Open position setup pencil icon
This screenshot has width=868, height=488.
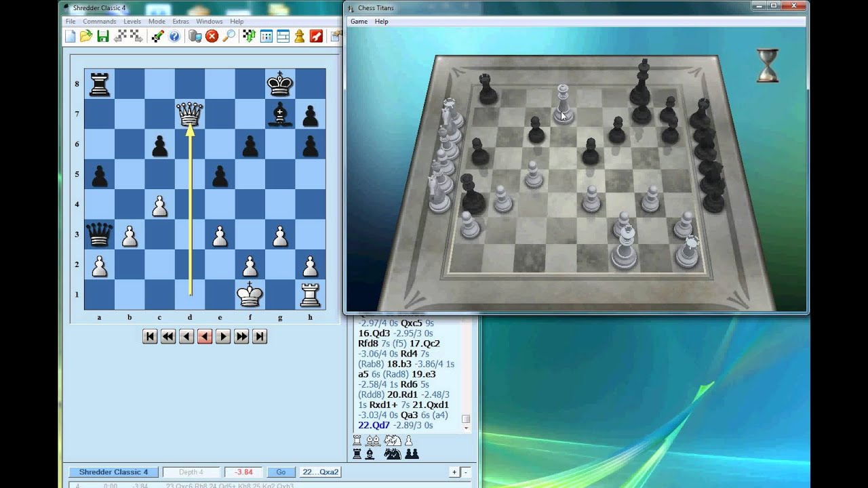tap(157, 37)
